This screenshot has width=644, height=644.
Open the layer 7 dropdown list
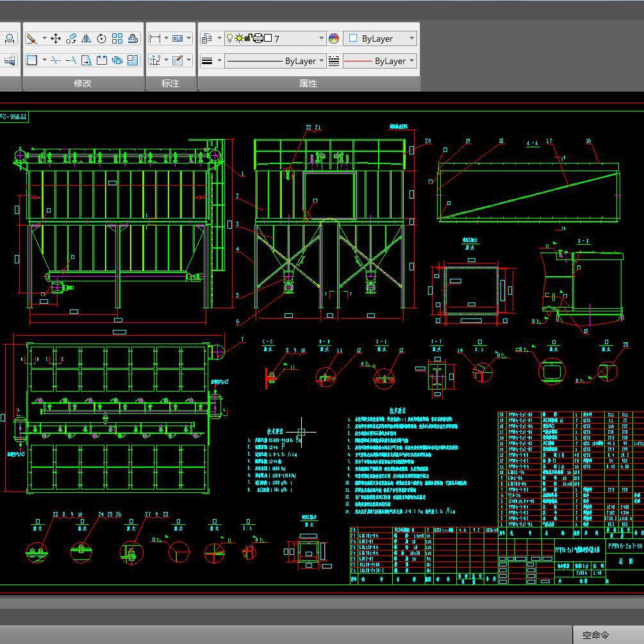321,38
